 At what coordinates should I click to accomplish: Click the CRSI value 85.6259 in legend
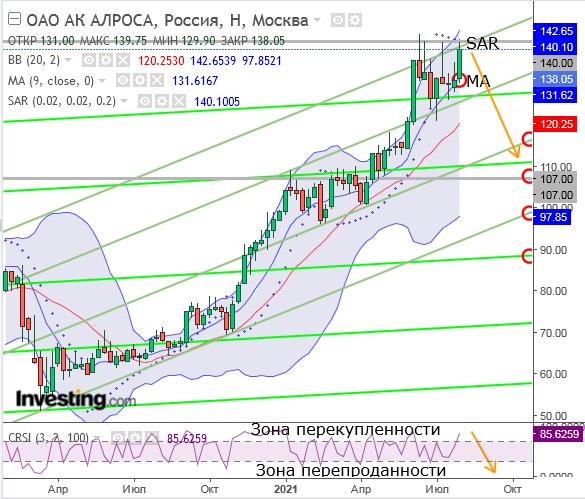pos(187,438)
